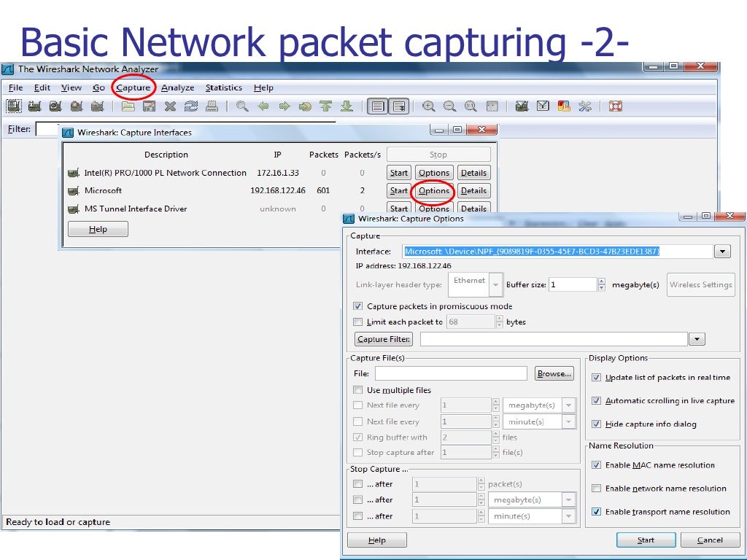The height and width of the screenshot is (560, 747).
Task: Open preferences toolbar icon
Action: tap(585, 106)
